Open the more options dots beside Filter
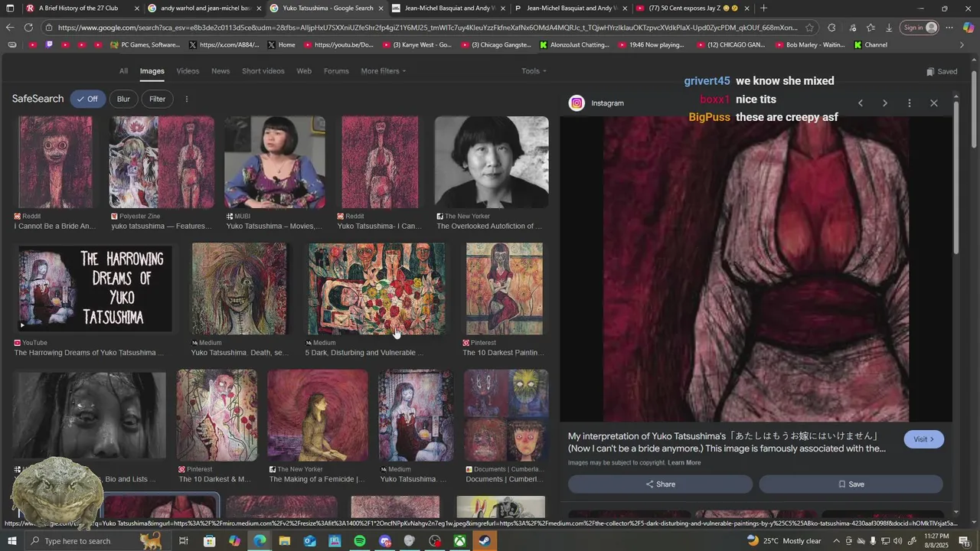The width and height of the screenshot is (980, 551). (186, 99)
